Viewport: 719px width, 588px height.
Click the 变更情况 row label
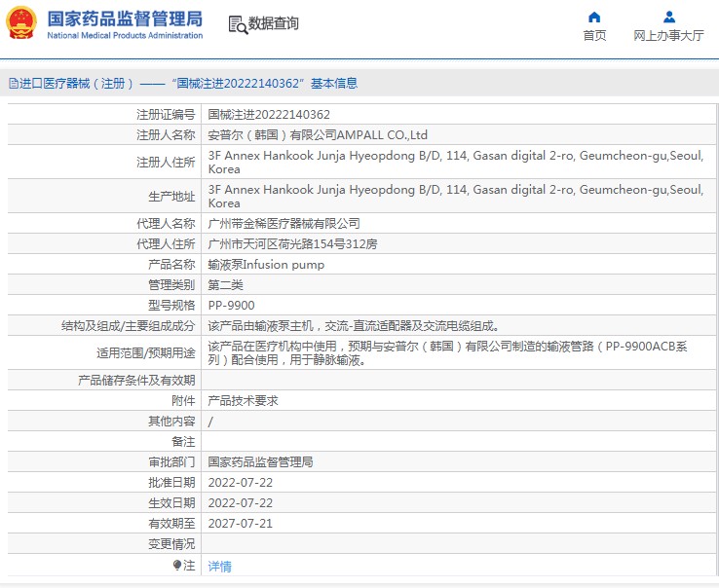tap(171, 544)
